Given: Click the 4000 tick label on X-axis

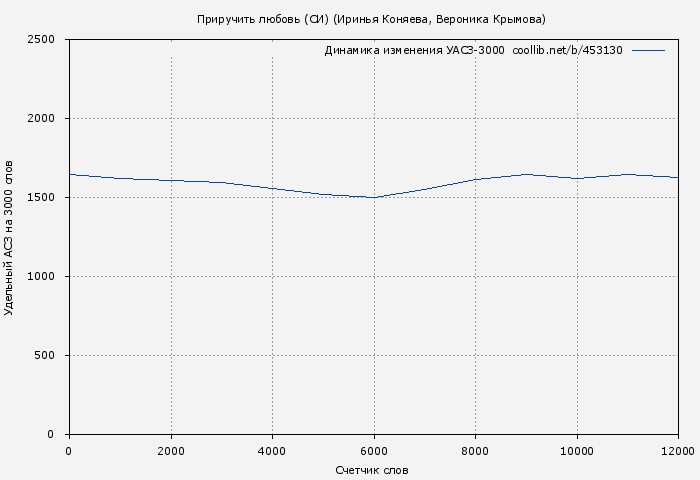Looking at the screenshot, I should (272, 451).
